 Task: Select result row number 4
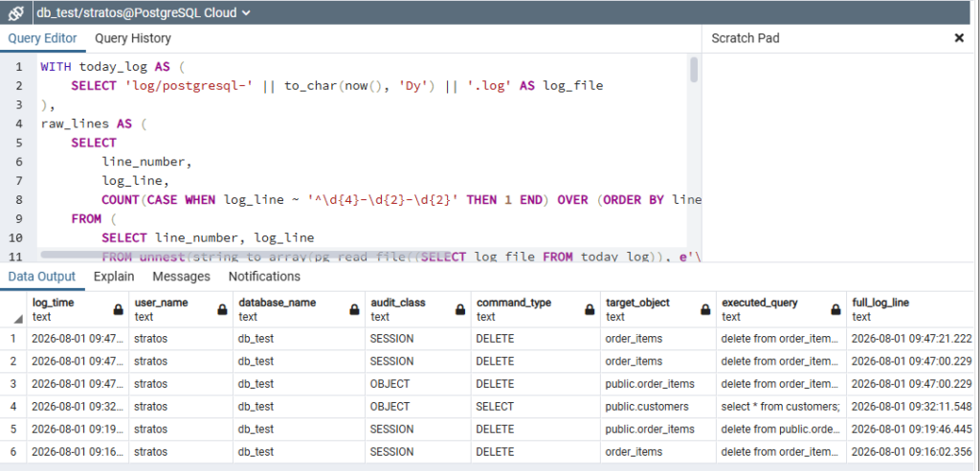(12, 407)
